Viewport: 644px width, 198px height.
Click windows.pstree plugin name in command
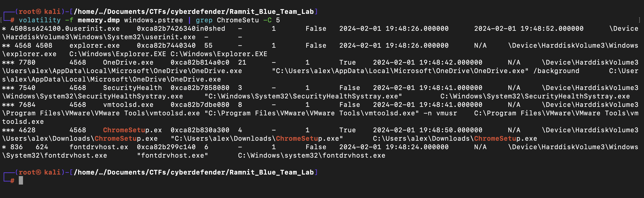click(154, 20)
